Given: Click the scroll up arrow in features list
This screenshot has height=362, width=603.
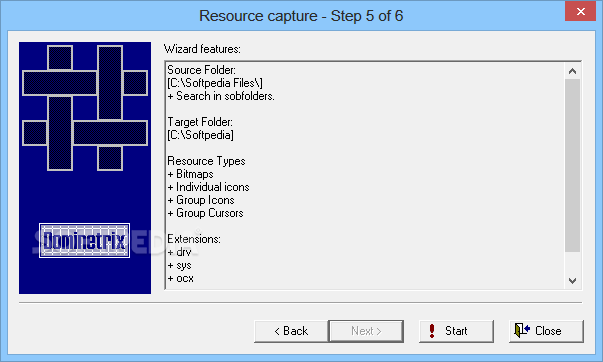Looking at the screenshot, I should click(572, 71).
